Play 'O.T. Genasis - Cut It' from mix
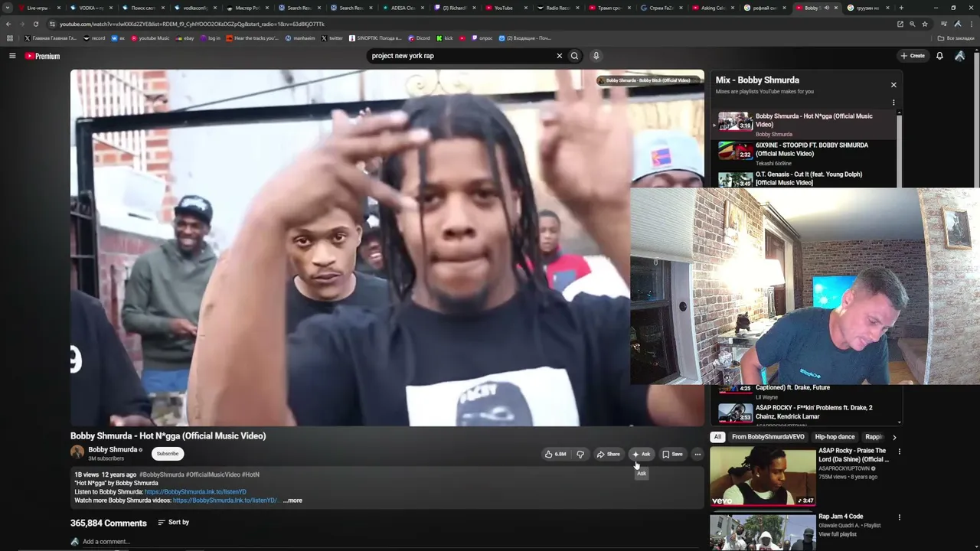980x551 pixels. point(804,179)
